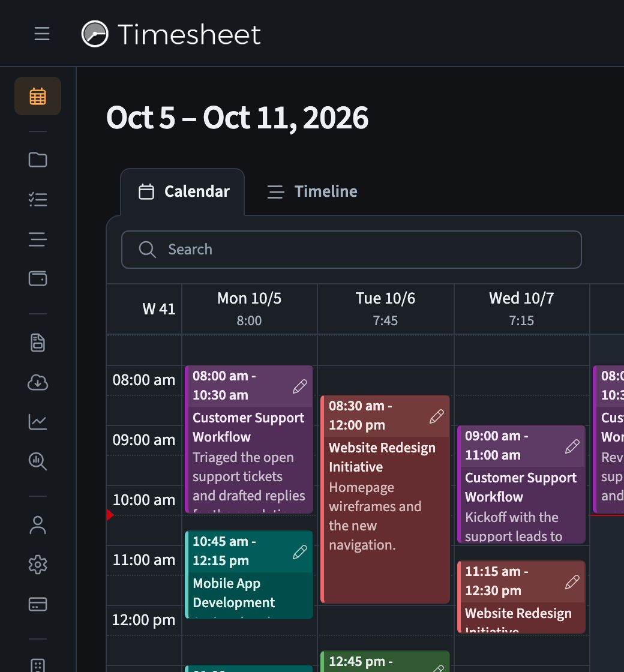Click the 11:00 am time label
This screenshot has width=624, height=672.
coord(144,560)
